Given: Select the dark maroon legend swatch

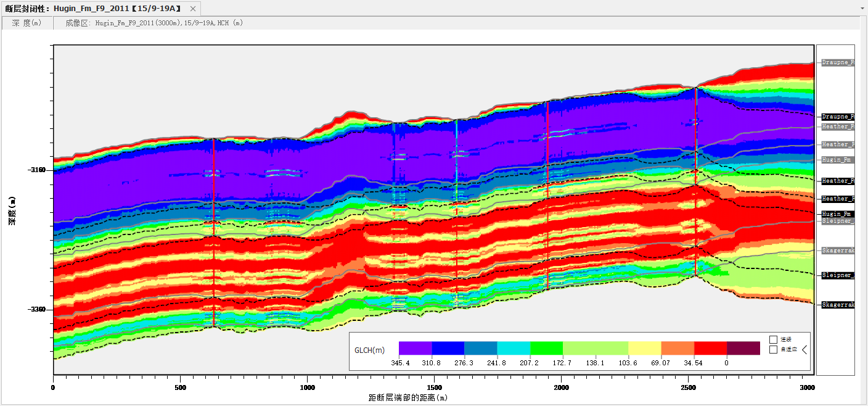Looking at the screenshot, I should tap(743, 348).
